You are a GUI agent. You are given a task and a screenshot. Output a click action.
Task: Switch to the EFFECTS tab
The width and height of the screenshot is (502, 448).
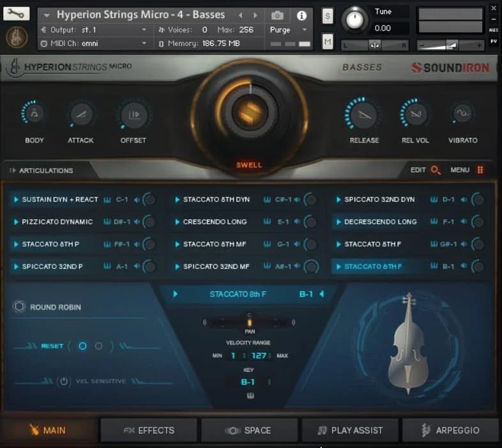[x=149, y=430]
